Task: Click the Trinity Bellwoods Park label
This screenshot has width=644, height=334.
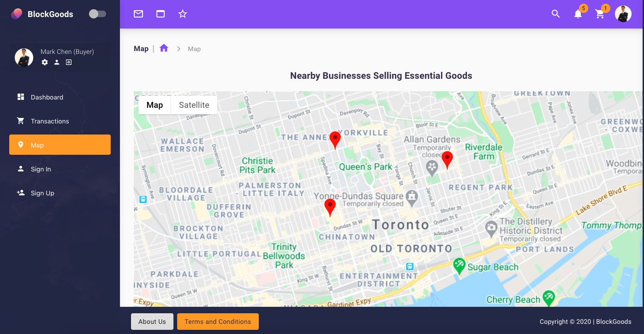Action: tap(284, 256)
